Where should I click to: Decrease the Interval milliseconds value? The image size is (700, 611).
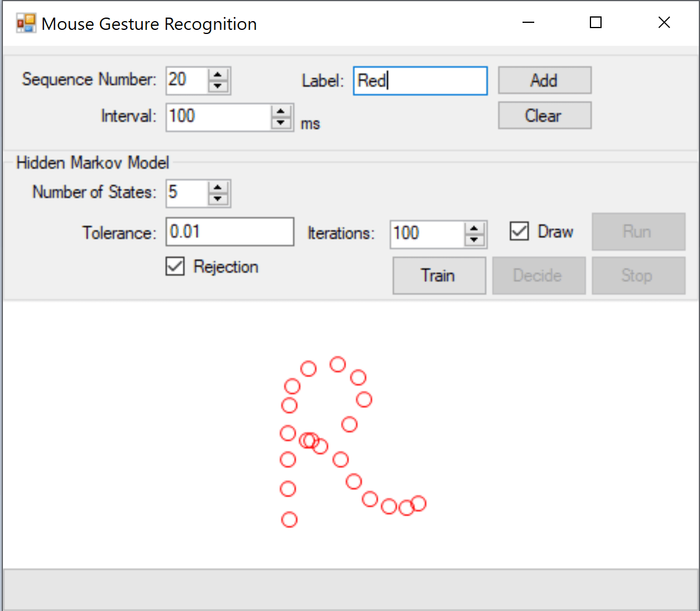[x=282, y=122]
